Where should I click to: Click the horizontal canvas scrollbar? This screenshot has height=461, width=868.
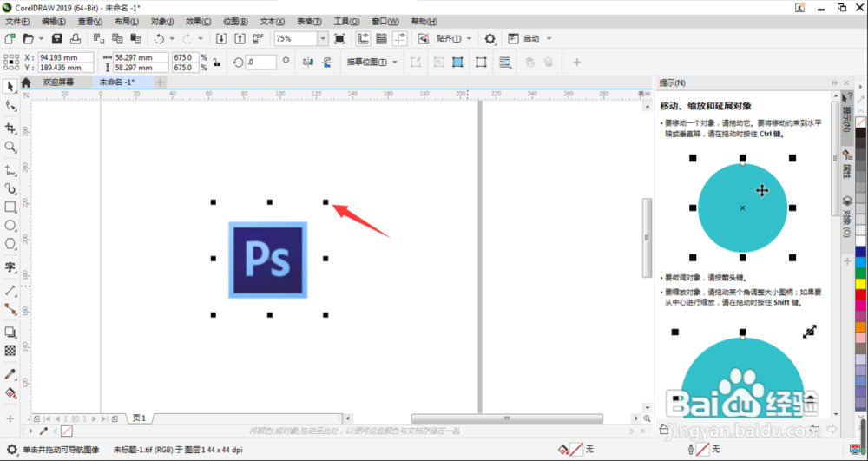[507, 418]
